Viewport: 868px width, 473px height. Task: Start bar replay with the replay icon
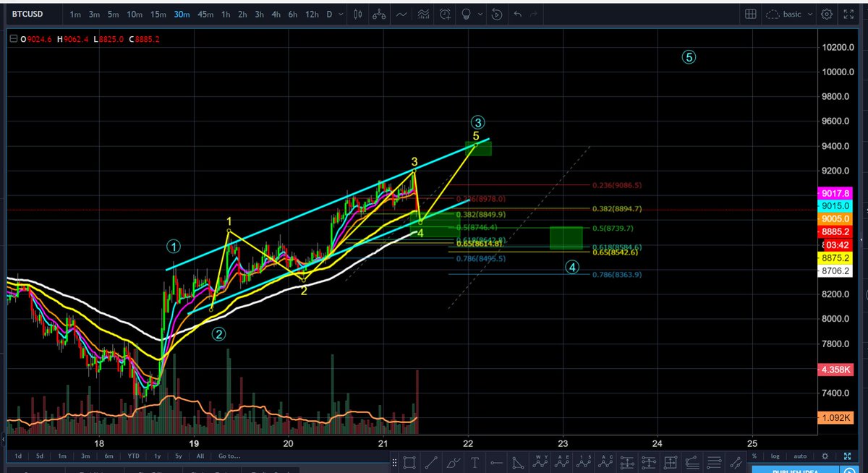496,14
